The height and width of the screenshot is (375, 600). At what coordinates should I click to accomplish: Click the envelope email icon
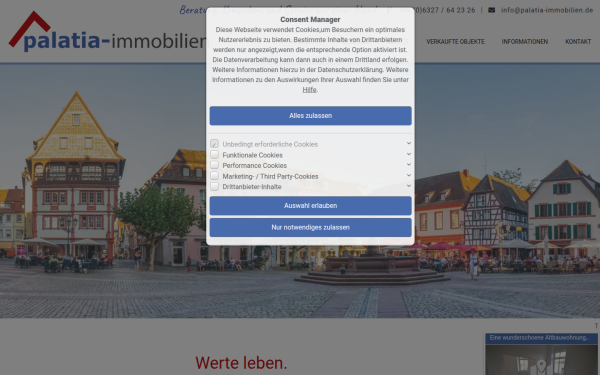pos(491,10)
